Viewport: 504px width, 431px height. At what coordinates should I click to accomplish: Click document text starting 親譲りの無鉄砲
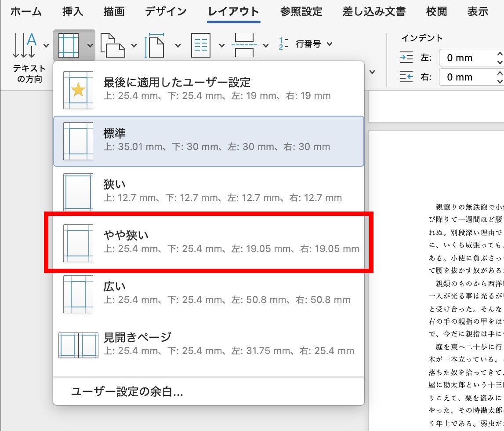coord(469,207)
